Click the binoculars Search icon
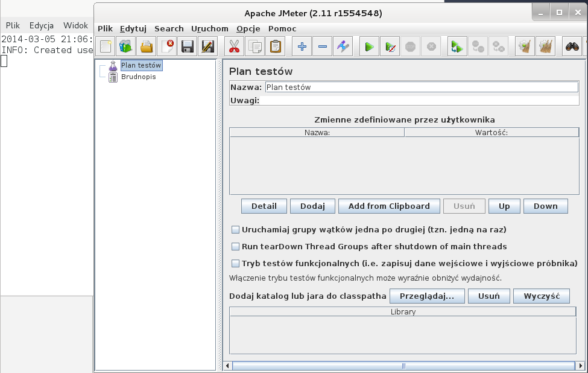The width and height of the screenshot is (588, 373). [572, 46]
